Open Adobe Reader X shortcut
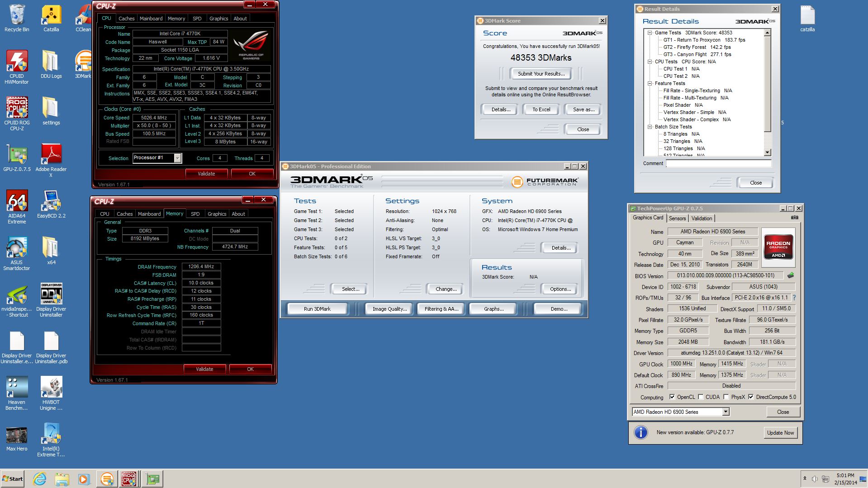Viewport: 868px width, 488px height. [x=51, y=160]
